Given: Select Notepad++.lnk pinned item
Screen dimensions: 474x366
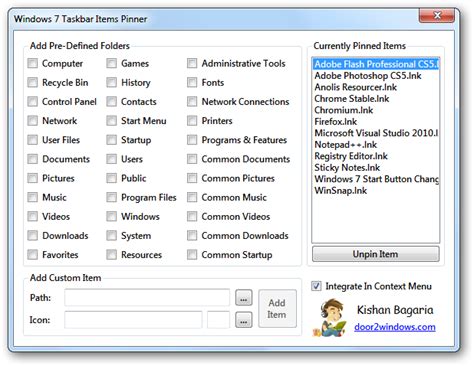Looking at the screenshot, I should pyautogui.click(x=376, y=145).
